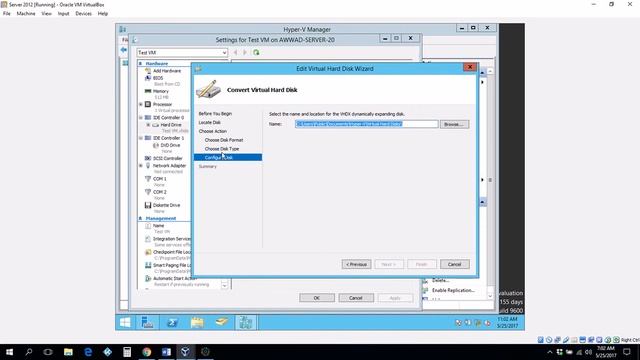Collapse the Hardware section header

click(x=140, y=64)
